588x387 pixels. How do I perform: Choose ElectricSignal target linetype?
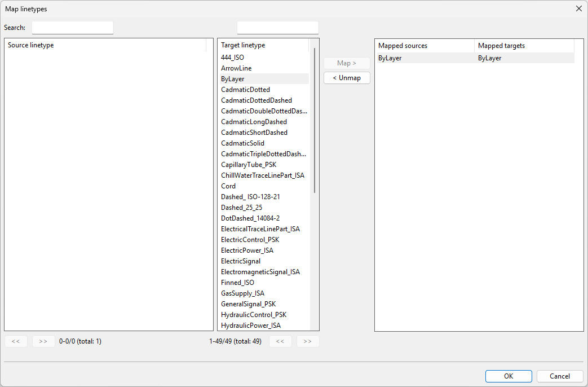click(241, 261)
